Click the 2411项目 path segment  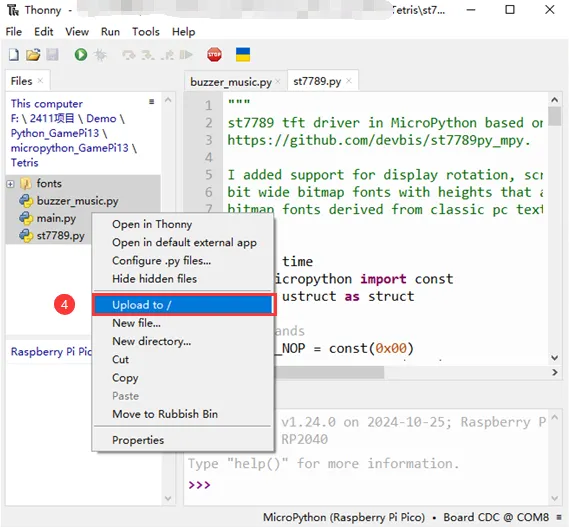tap(52, 118)
